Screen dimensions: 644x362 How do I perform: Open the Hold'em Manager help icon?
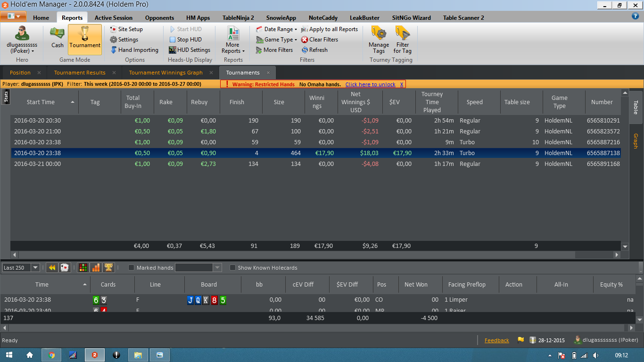click(635, 16)
